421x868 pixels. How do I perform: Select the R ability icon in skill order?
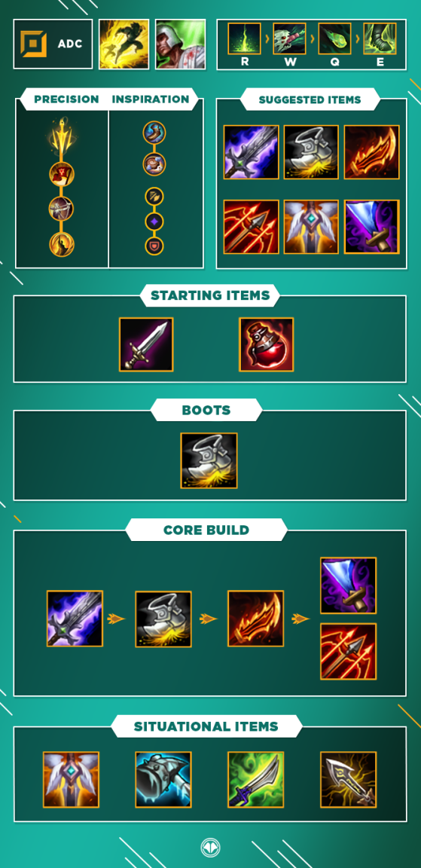click(x=245, y=38)
